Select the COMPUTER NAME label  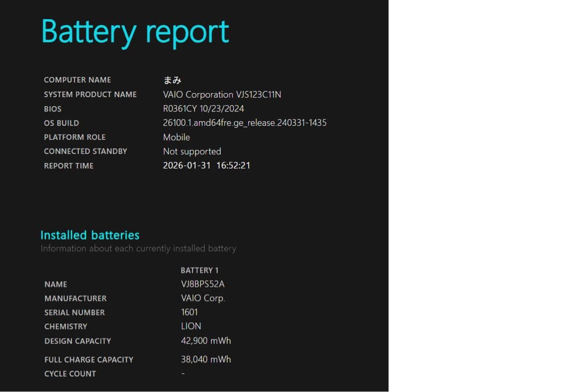pyautogui.click(x=77, y=80)
